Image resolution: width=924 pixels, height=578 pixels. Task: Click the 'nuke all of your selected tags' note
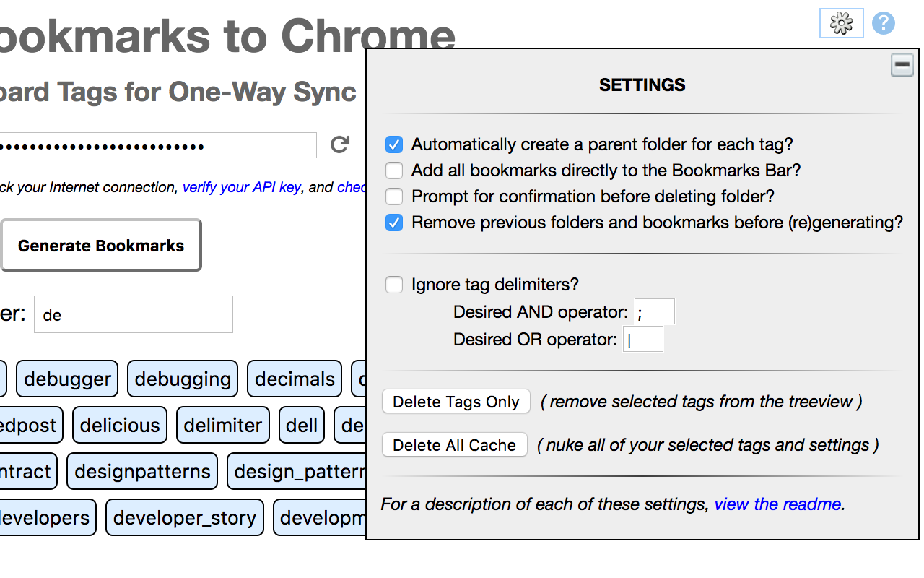point(708,445)
